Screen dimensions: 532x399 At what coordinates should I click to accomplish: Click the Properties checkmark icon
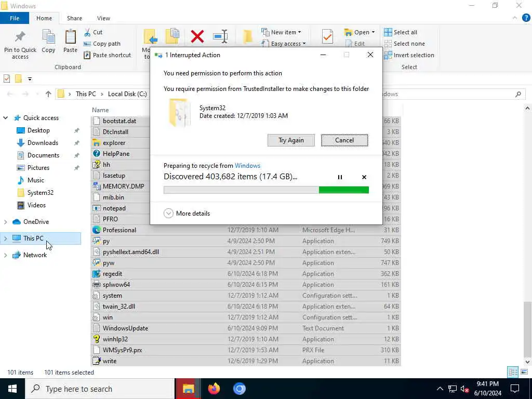(x=327, y=36)
